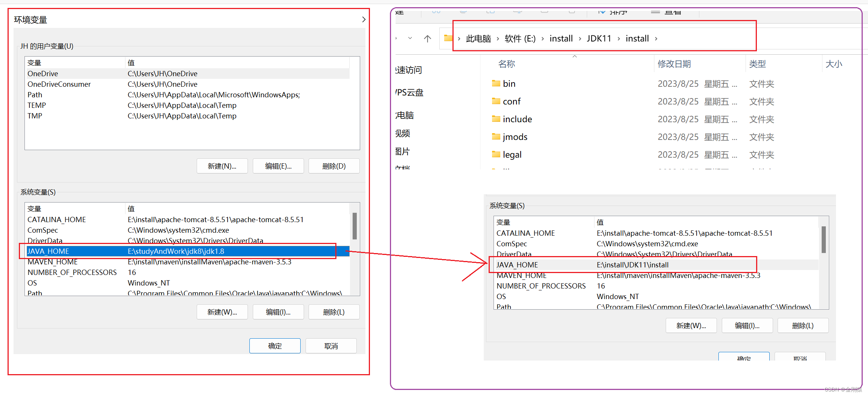Image resolution: width=868 pixels, height=396 pixels.
Task: Select the OneDrive user variable row
Action: (x=188, y=74)
